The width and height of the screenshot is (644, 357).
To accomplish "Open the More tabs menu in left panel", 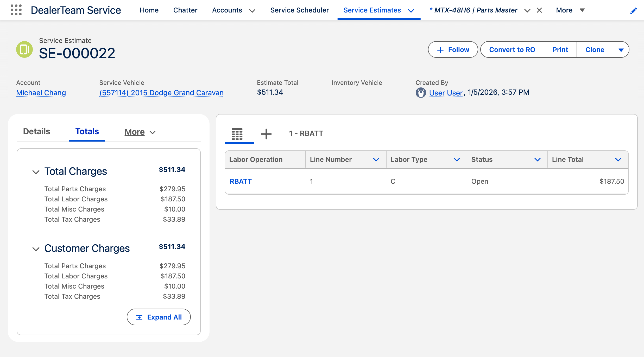I will coord(140,132).
